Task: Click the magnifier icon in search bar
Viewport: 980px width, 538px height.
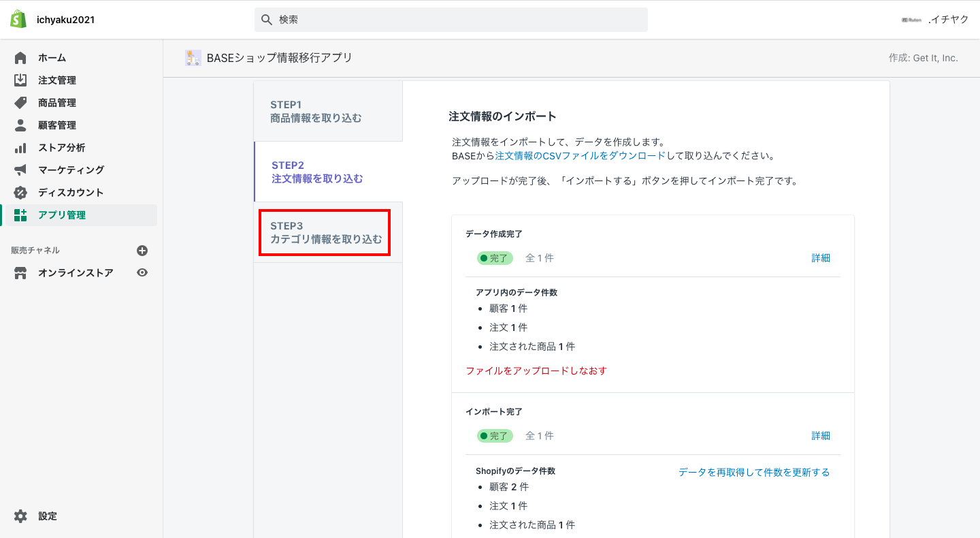Action: click(267, 20)
